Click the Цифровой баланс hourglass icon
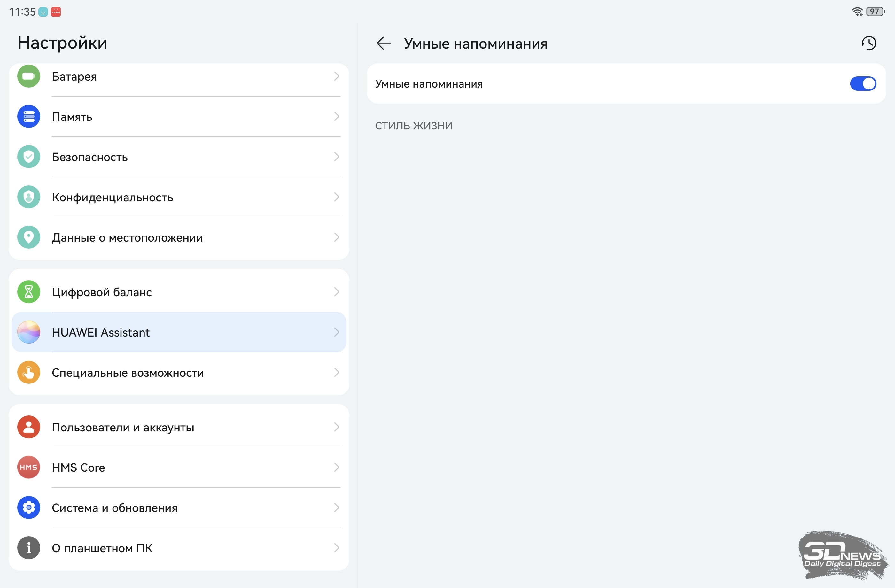 tap(28, 292)
